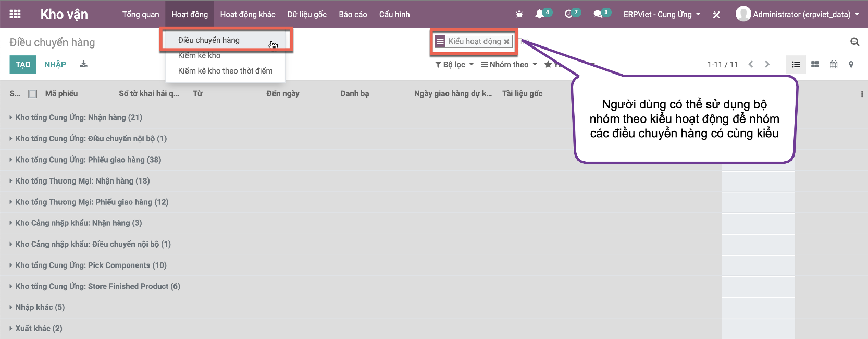The height and width of the screenshot is (339, 868).
Task: Open the activities clock icon
Action: [568, 14]
